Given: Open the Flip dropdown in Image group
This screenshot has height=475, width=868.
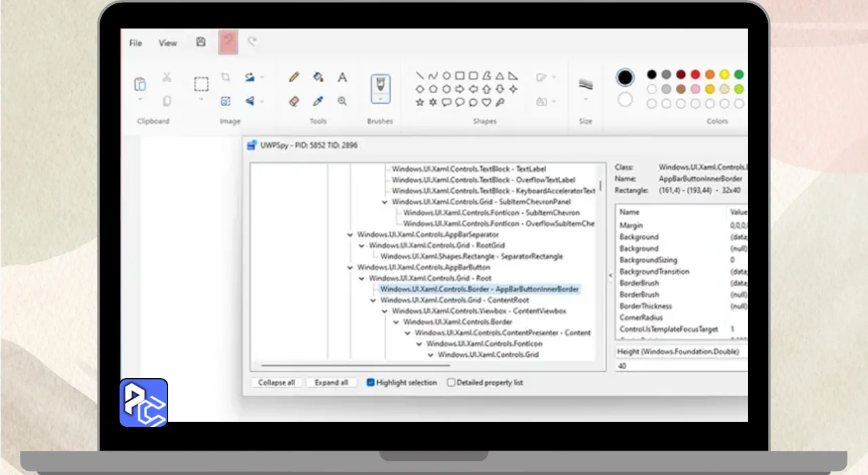Looking at the screenshot, I should (x=262, y=101).
